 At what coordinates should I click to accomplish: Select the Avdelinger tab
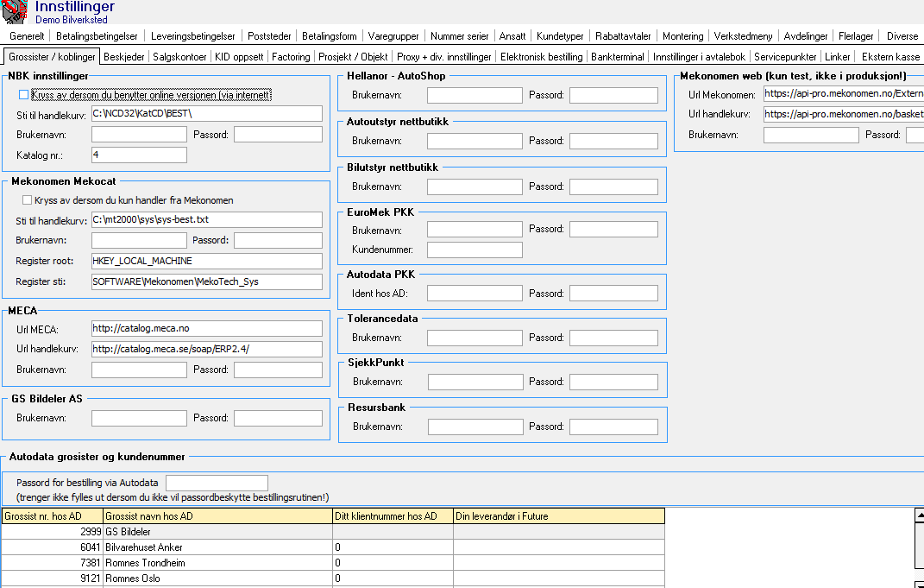806,36
